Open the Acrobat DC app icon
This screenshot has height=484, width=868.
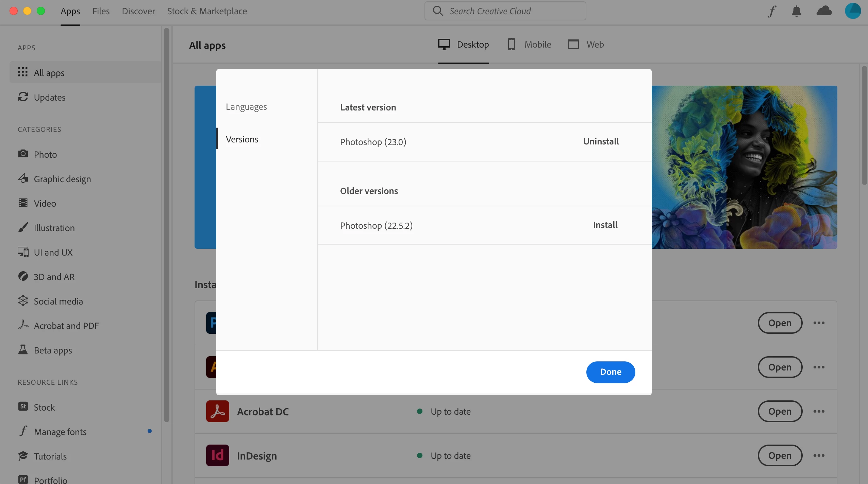(x=217, y=411)
